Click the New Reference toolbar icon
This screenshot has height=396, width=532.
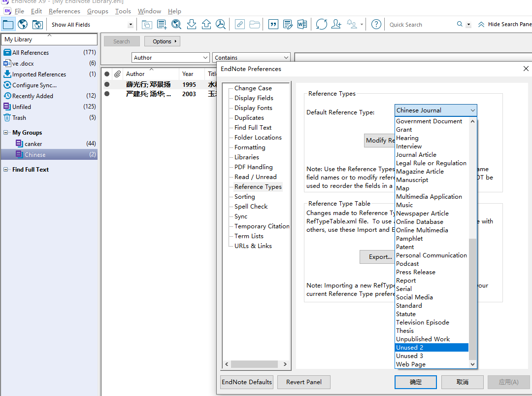tap(162, 25)
